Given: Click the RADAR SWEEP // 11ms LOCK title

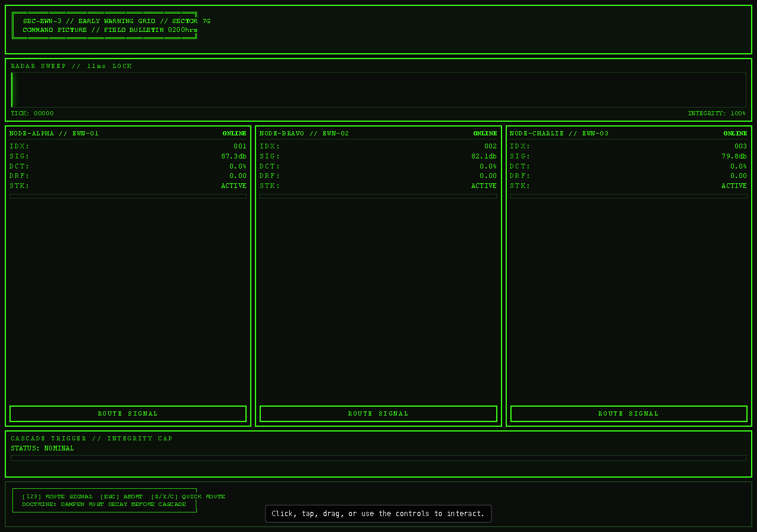Looking at the screenshot, I should [72, 66].
